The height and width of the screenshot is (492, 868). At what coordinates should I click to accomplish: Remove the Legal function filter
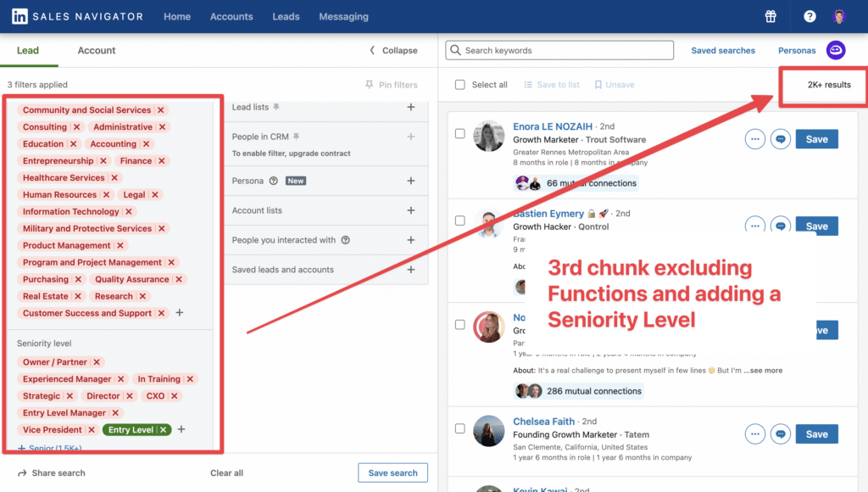click(x=155, y=194)
